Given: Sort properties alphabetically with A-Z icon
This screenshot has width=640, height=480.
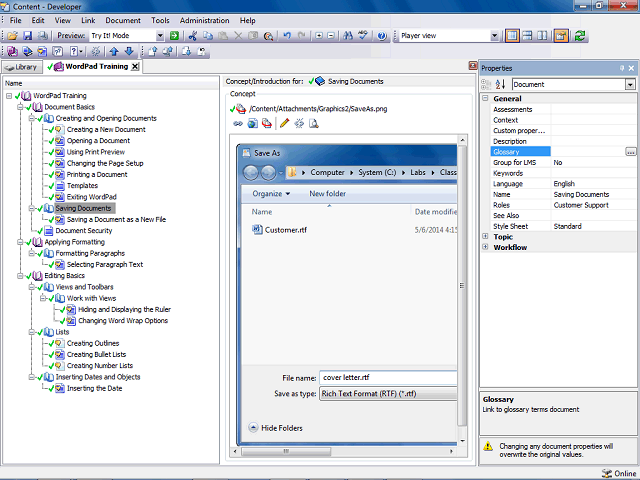Looking at the screenshot, I should [500, 84].
